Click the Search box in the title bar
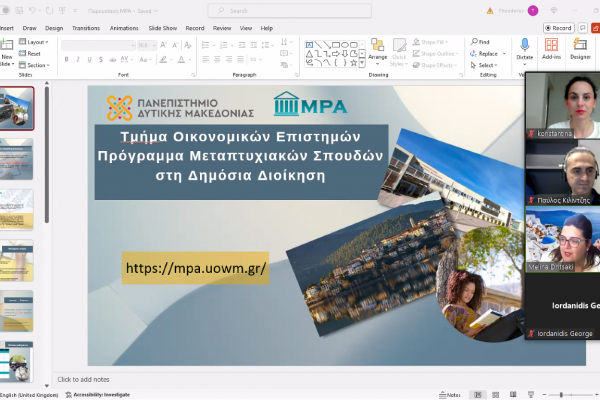Image resolution: width=600 pixels, height=400 pixels. coord(290,11)
